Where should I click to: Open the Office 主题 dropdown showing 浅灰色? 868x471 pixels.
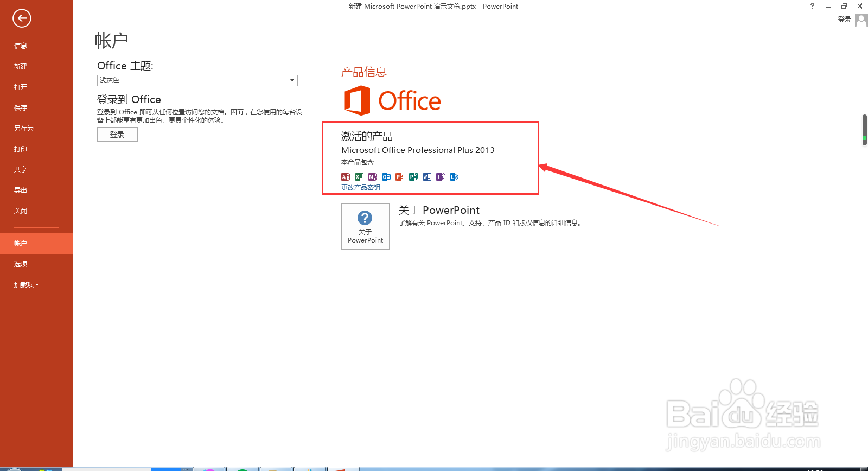(197, 80)
